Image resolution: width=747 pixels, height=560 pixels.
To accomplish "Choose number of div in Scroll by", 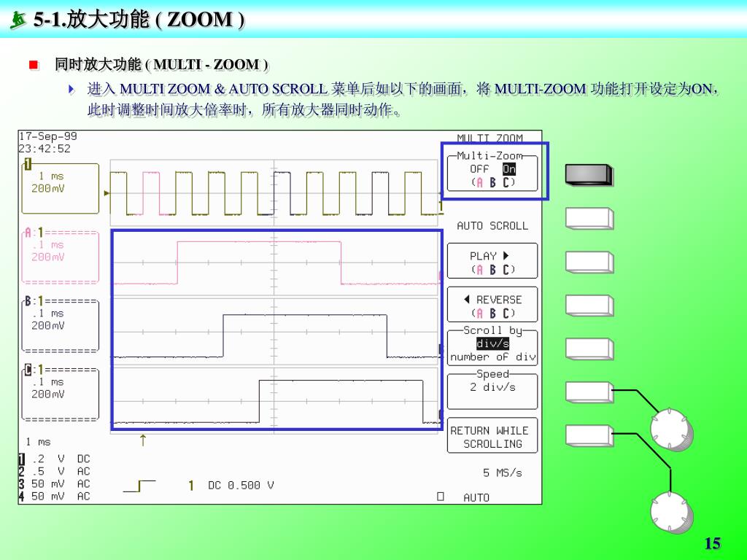I will pos(493,357).
